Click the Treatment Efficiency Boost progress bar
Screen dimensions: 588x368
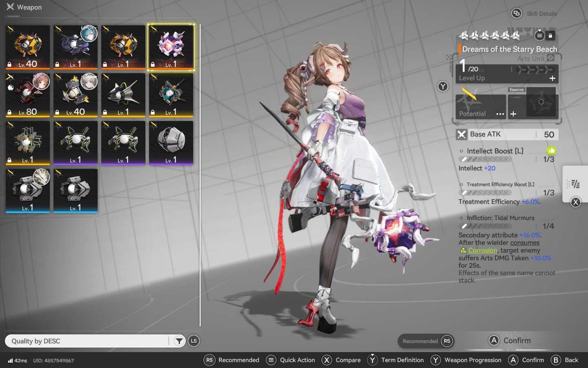pyautogui.click(x=485, y=193)
